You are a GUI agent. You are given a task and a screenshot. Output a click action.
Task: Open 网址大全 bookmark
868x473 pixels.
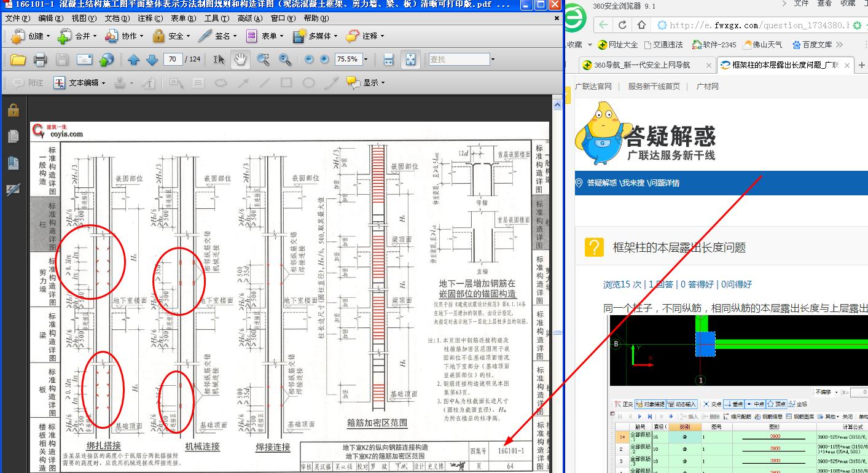pos(618,45)
